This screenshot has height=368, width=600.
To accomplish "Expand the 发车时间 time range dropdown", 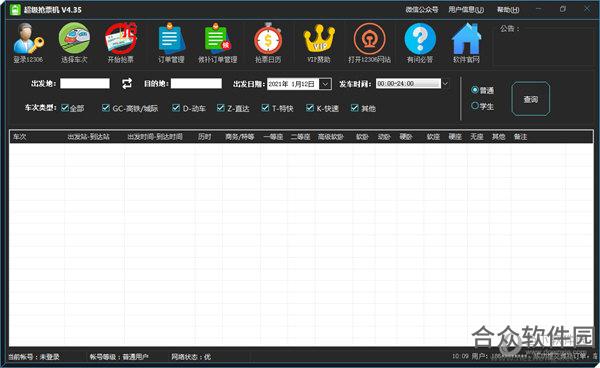I will pos(445,83).
